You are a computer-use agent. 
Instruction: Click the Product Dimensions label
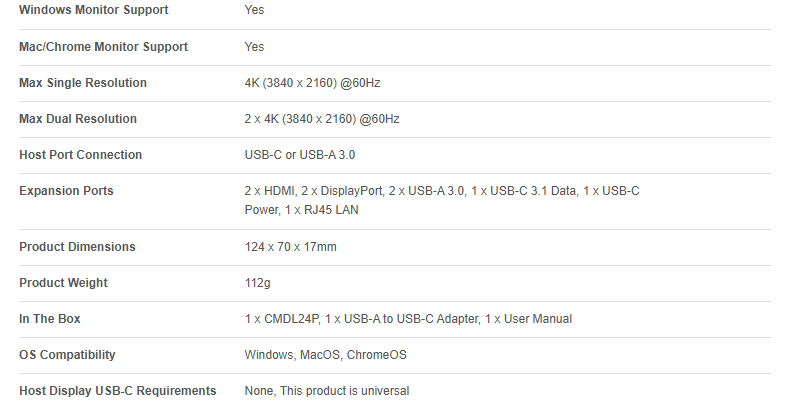(x=77, y=247)
